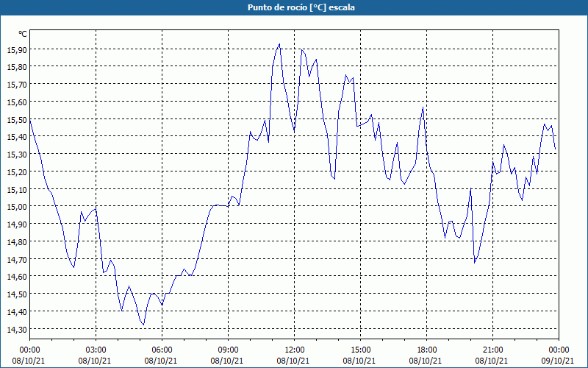This screenshot has height=368, width=588.
Task: Click the 14,80 y-axis value
Action: pyautogui.click(x=16, y=242)
